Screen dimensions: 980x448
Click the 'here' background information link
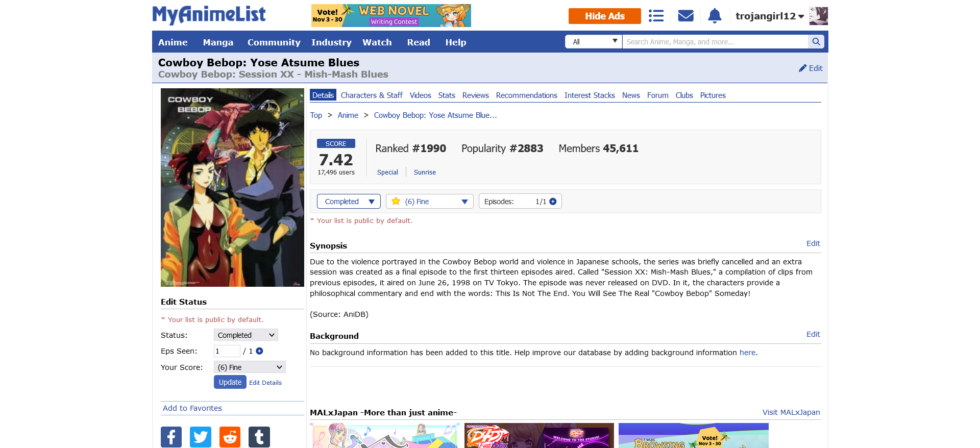click(x=747, y=353)
